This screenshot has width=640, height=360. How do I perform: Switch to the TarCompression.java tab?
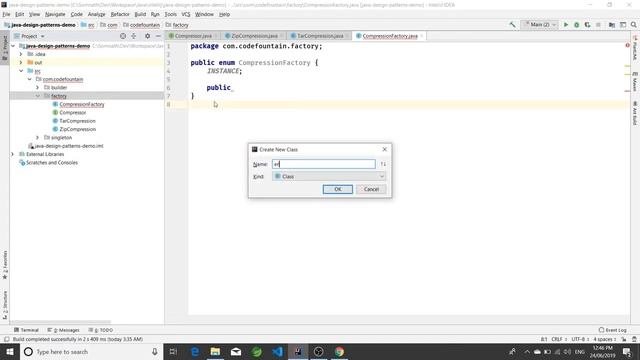pos(320,36)
